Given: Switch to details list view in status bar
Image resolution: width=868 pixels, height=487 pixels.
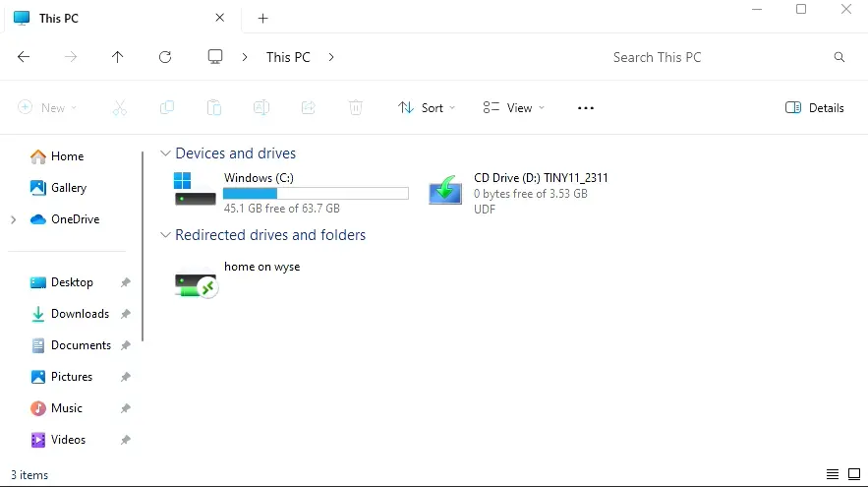Looking at the screenshot, I should click(x=833, y=475).
